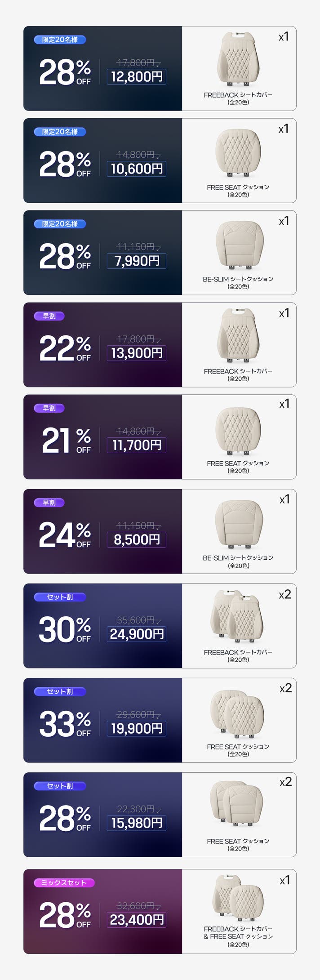320x980 pixels.
Task: Choose the 24,900円 set price box
Action: tap(137, 634)
